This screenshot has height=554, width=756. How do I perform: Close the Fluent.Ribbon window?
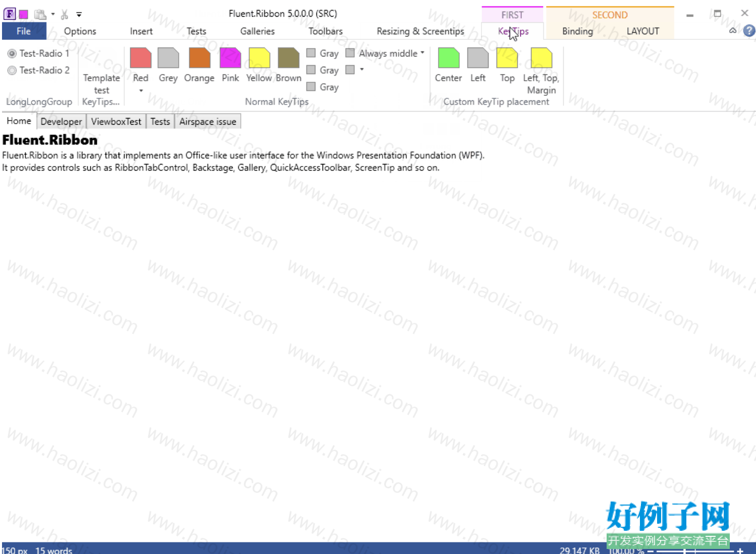(x=744, y=13)
